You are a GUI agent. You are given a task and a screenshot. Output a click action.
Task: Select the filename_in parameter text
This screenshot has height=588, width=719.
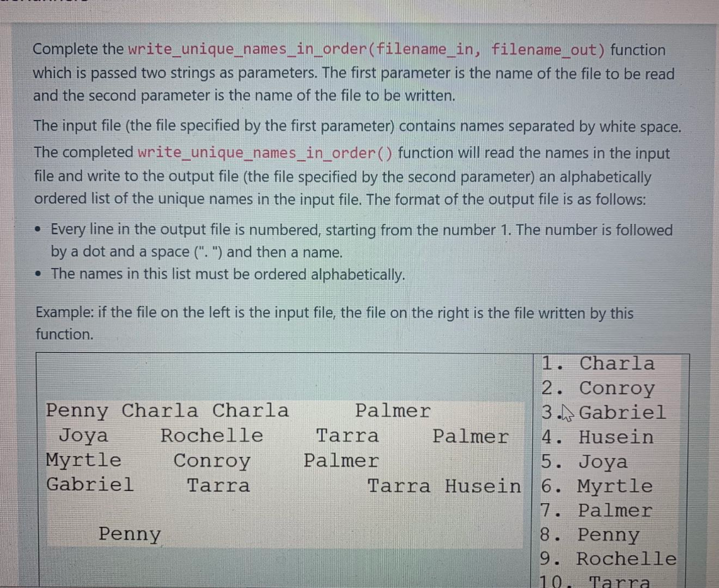(411, 49)
